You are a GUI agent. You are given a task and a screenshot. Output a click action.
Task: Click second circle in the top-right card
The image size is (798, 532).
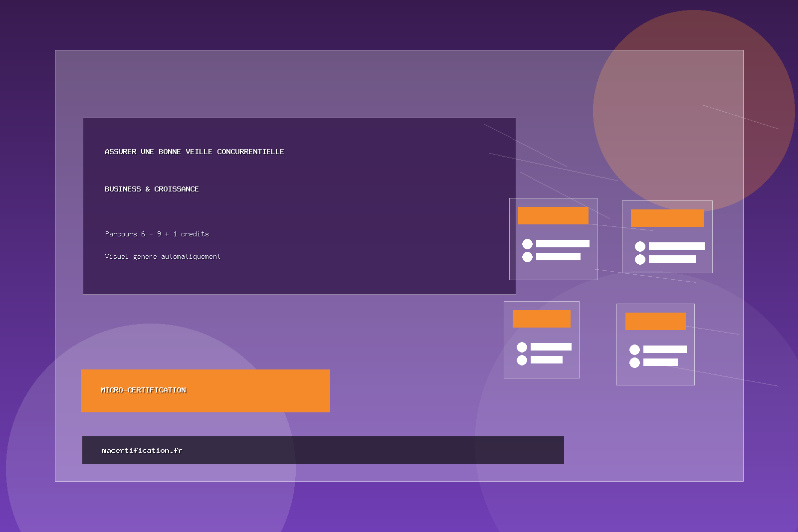pos(640,259)
